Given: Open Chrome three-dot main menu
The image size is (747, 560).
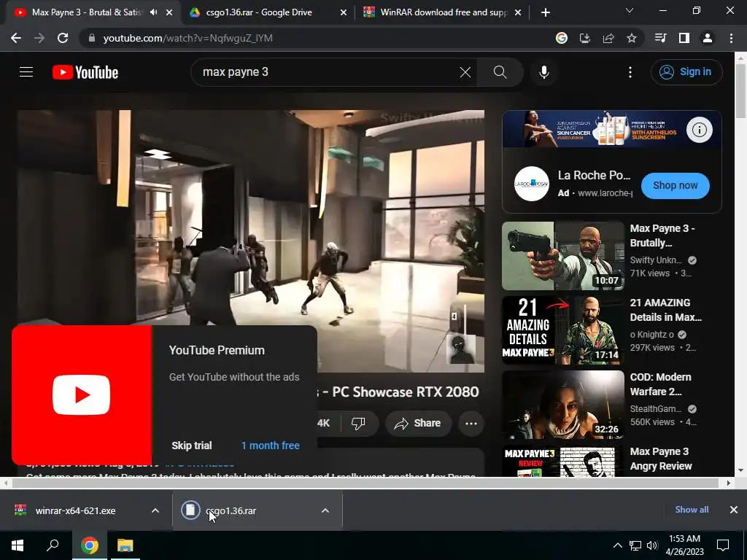Looking at the screenshot, I should (x=731, y=38).
